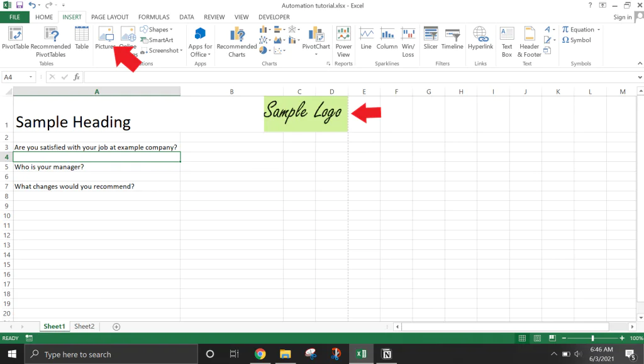Open the Windows Start menu
The width and height of the screenshot is (644, 364).
pos(12,354)
